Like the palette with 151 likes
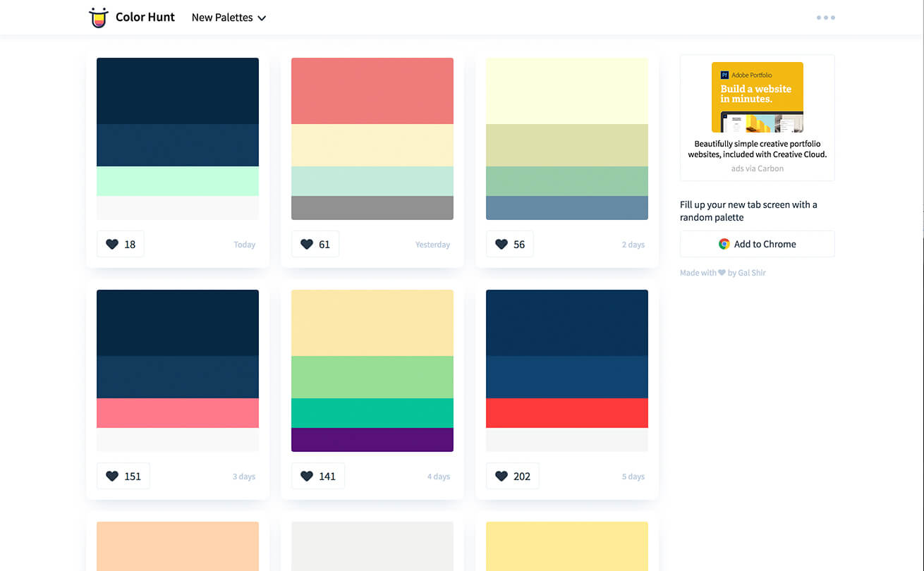The image size is (924, 571). 123,476
